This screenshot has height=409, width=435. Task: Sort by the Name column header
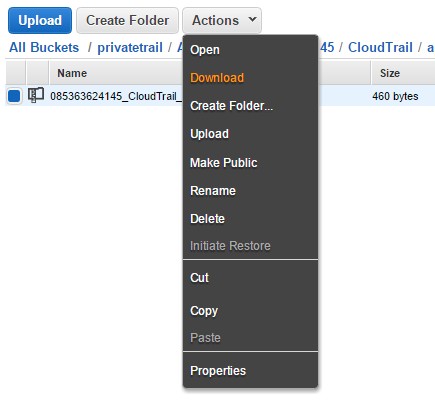[x=72, y=73]
